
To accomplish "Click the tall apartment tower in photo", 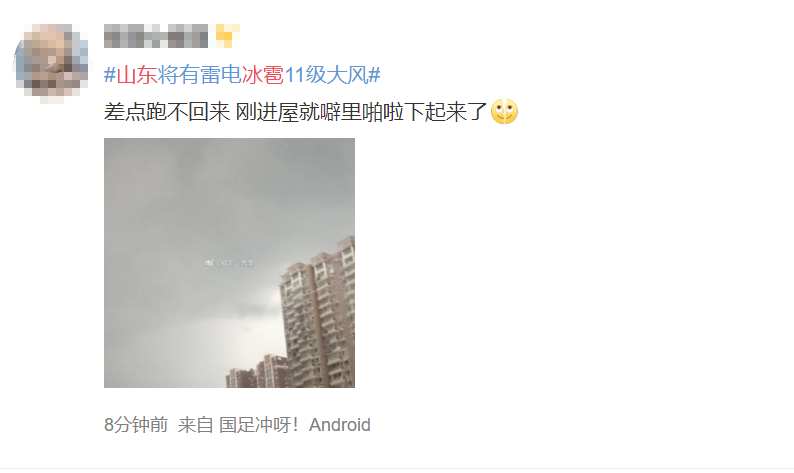I will coord(317,314).
